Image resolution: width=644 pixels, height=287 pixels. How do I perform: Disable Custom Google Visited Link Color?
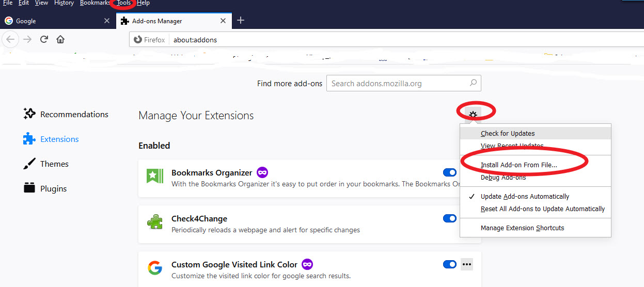click(x=450, y=264)
